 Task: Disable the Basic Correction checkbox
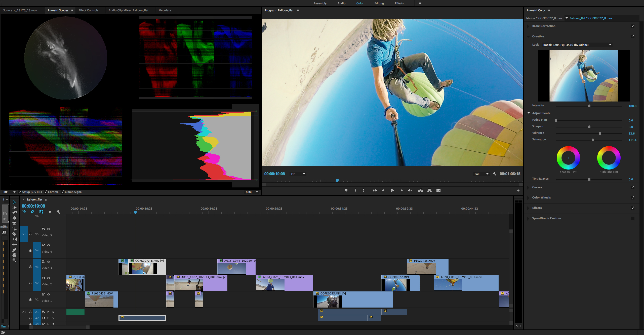tap(633, 26)
